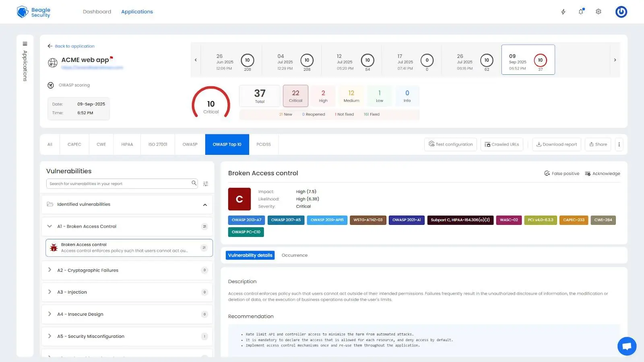This screenshot has width=644, height=362.
Task: Acknowledge the Broken Access control vulnerability
Action: (x=602, y=173)
